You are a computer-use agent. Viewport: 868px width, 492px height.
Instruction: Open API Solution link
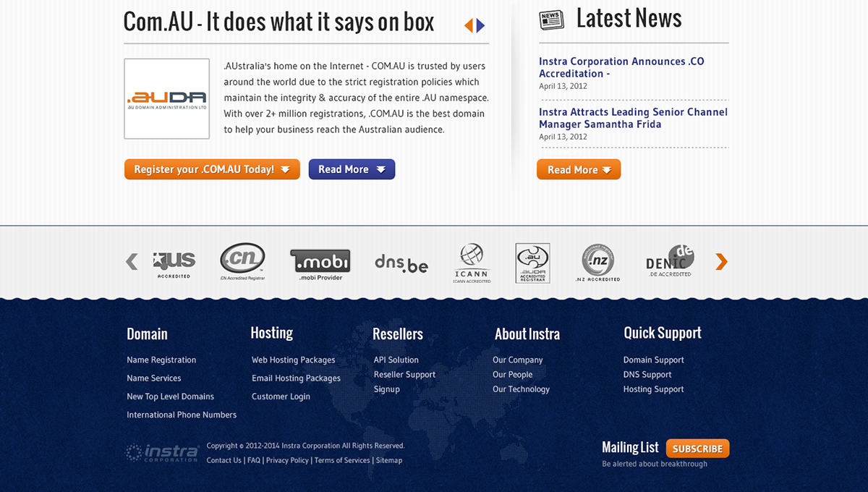tap(396, 360)
